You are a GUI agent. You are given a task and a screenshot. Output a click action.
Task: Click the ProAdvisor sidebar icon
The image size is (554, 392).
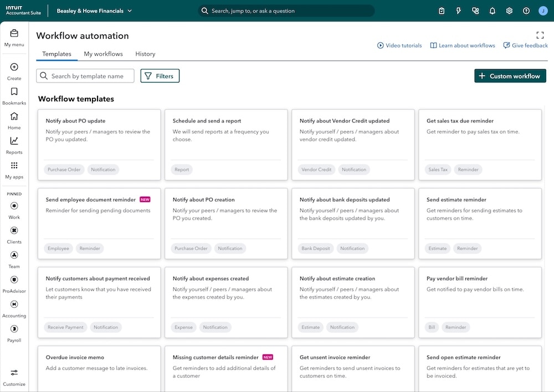[14, 279]
